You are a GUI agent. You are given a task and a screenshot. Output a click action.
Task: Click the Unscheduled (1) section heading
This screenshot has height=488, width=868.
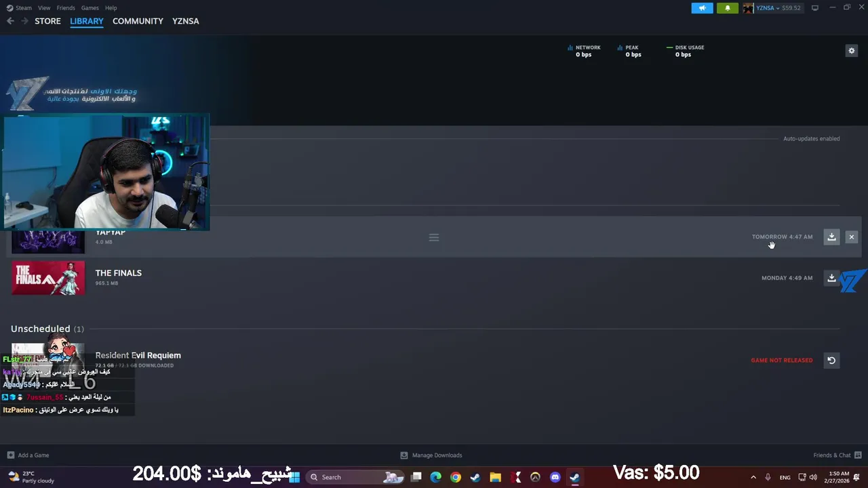47,329
